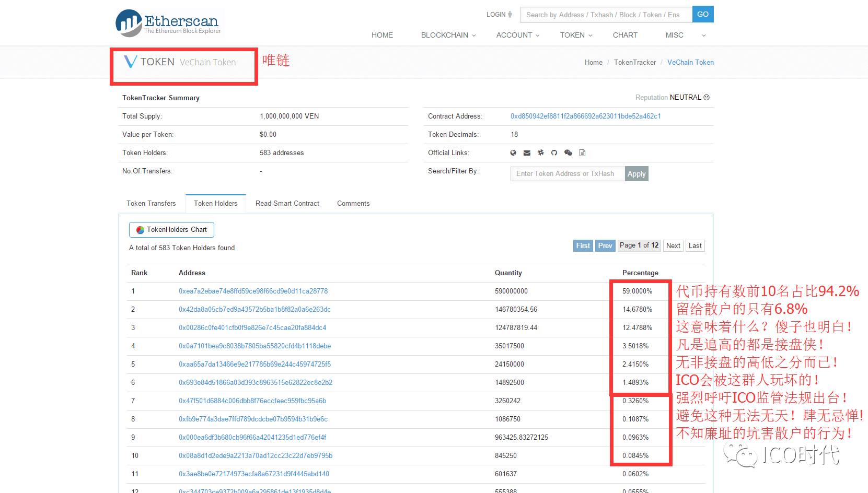Click quantity 590000000 cell
Screen dimensions: 868x493
tap(511, 291)
